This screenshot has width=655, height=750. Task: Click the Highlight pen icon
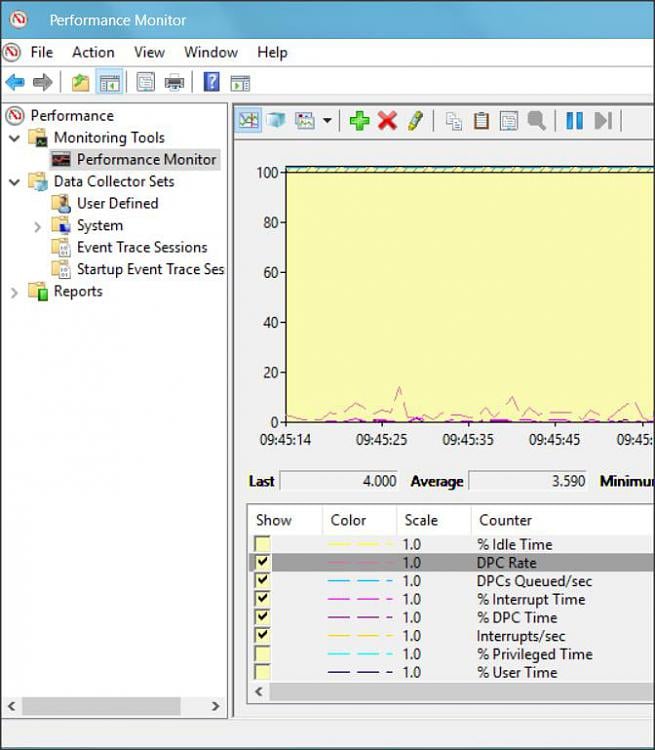[415, 121]
